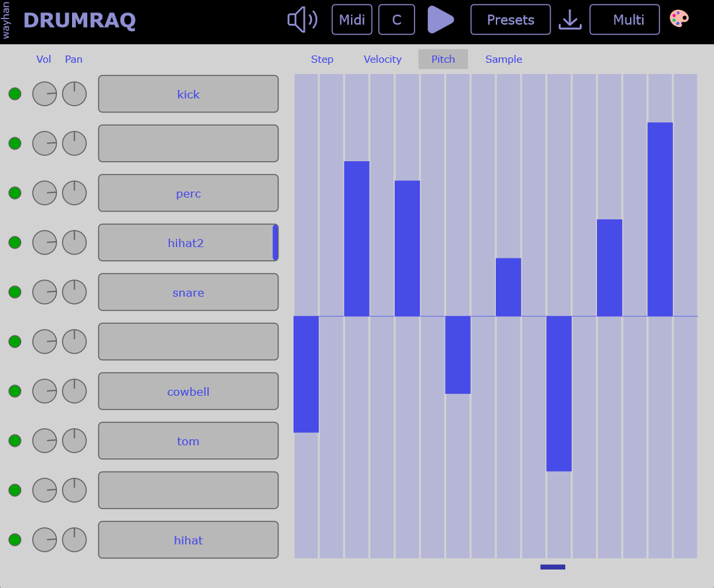Select the empty track pad below tom
714x588 pixels.
188,490
